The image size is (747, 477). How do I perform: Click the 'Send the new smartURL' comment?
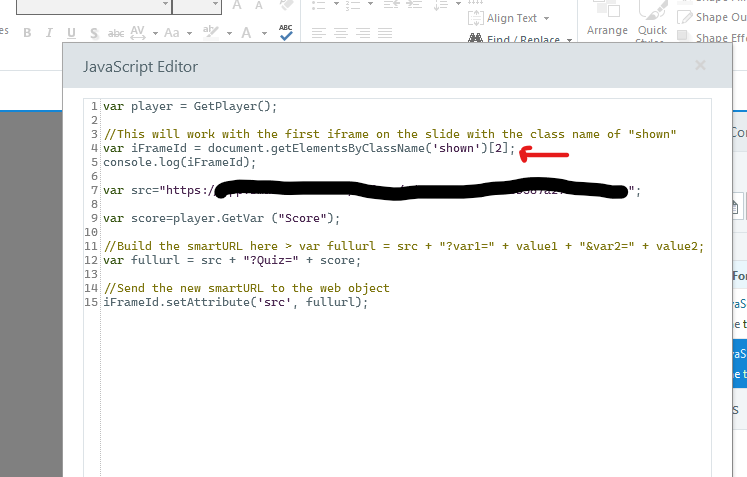click(246, 288)
